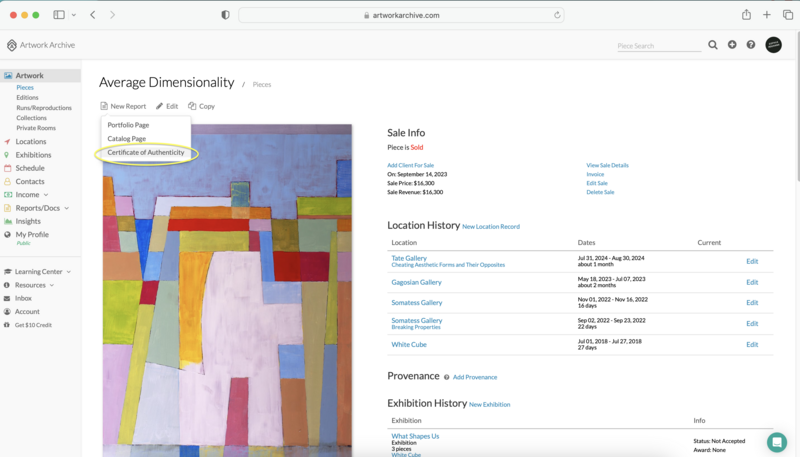This screenshot has height=457, width=800.
Task: Open the user profile avatar
Action: 773,45
